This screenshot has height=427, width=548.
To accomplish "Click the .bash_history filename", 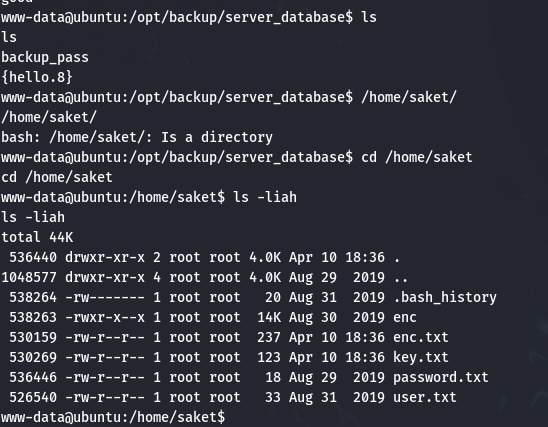I will [445, 297].
